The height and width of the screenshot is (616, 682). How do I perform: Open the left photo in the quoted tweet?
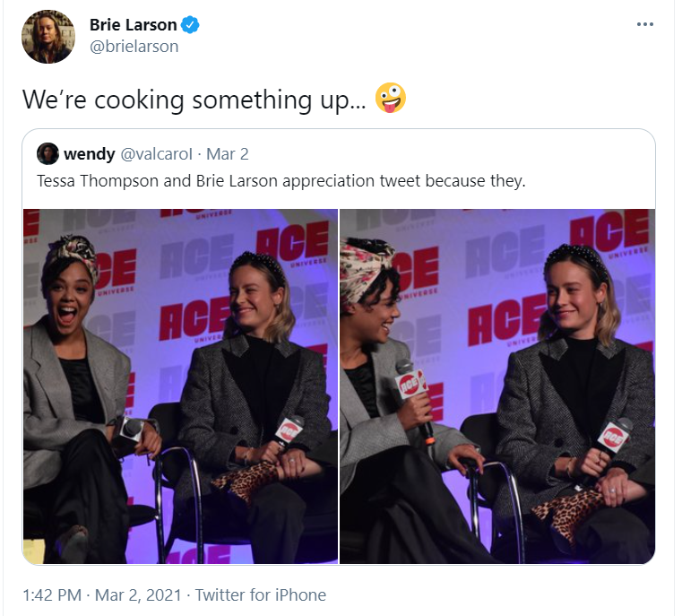pyautogui.click(x=180, y=386)
